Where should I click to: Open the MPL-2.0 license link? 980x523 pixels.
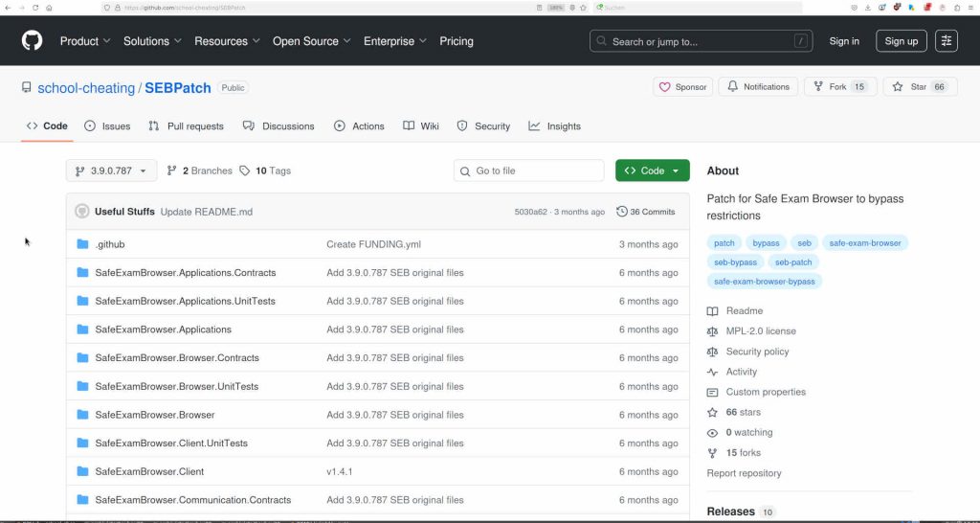pos(752,330)
